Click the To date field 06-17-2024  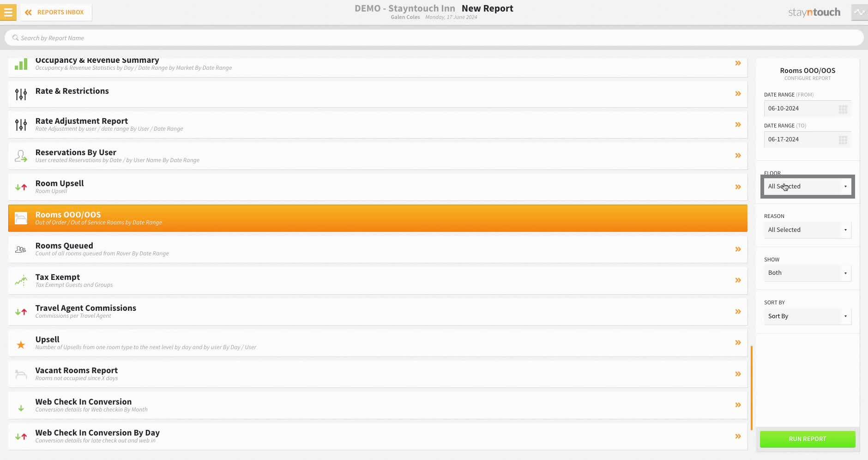click(807, 139)
